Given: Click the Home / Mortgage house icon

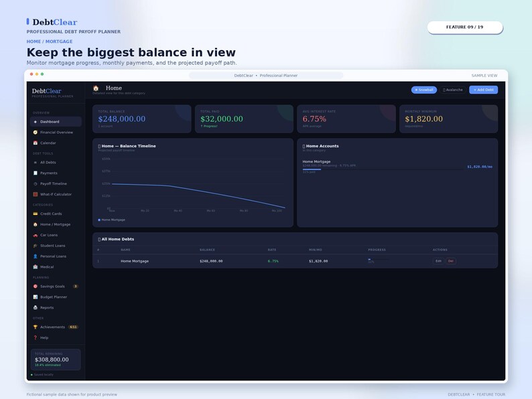Looking at the screenshot, I should point(36,224).
